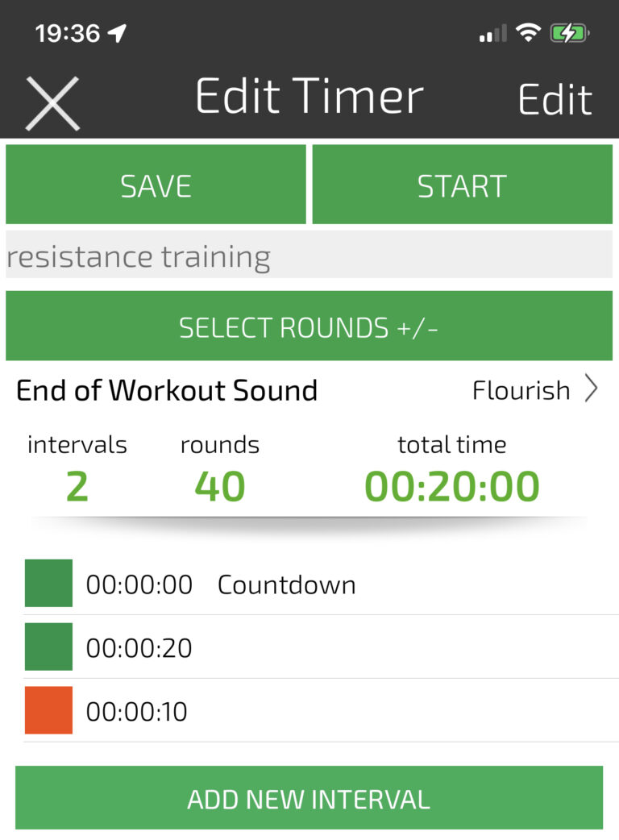Tap the chevron next to Flourish
Viewport: 619px width, 840px height.
(592, 391)
